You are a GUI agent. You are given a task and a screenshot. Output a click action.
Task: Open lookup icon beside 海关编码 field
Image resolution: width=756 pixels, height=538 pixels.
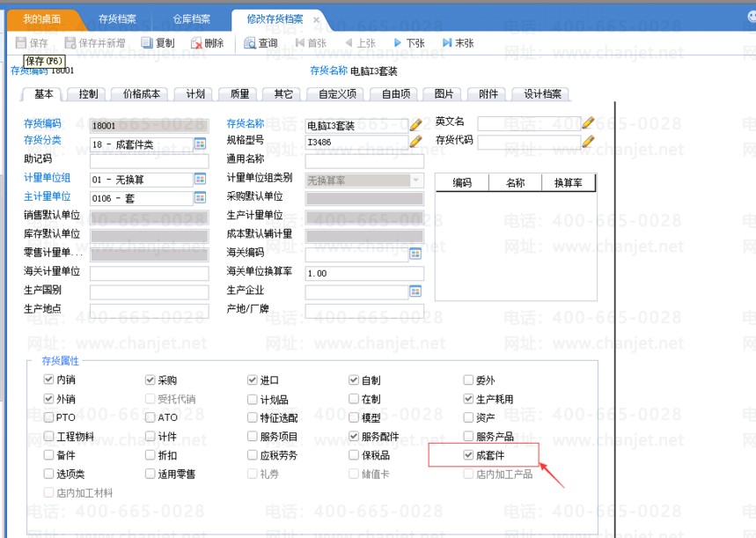point(415,254)
